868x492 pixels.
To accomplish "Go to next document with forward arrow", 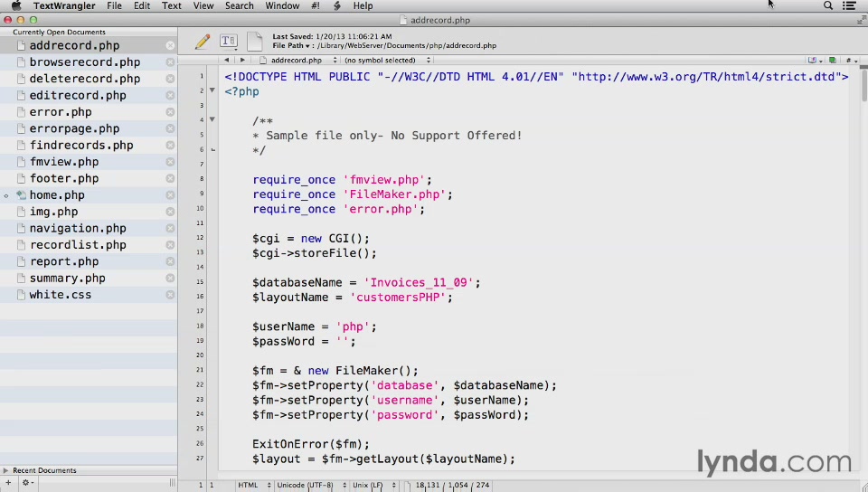I will pos(241,61).
